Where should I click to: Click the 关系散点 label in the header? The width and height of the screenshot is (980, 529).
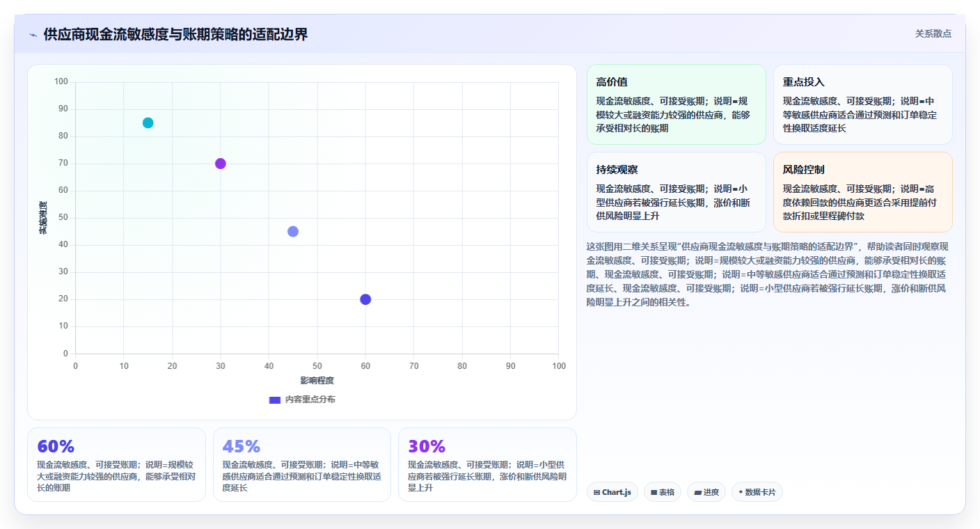click(x=933, y=33)
